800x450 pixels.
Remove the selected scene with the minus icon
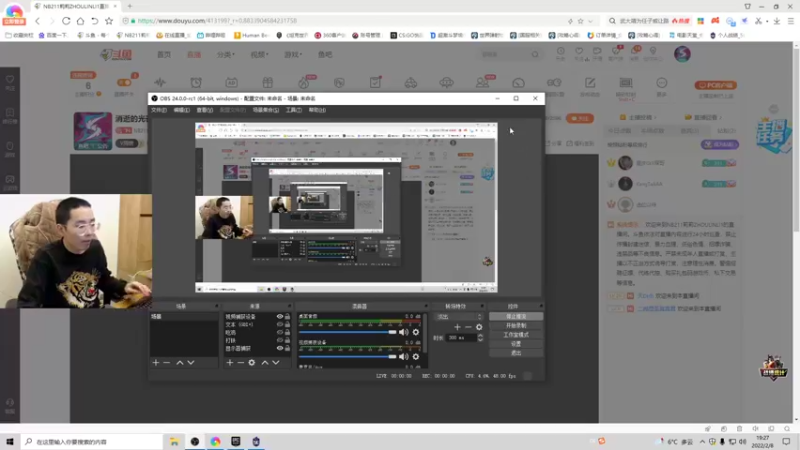[x=167, y=362]
